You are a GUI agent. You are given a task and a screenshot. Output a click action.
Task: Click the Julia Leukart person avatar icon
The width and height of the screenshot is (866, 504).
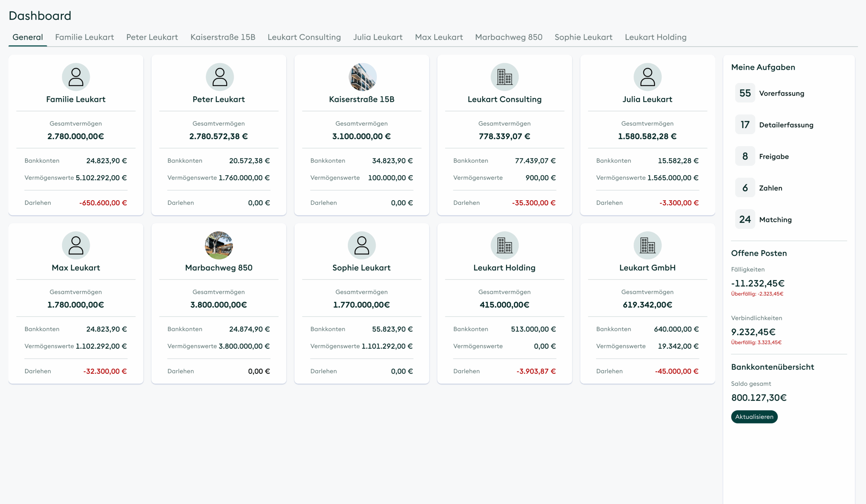pyautogui.click(x=647, y=77)
